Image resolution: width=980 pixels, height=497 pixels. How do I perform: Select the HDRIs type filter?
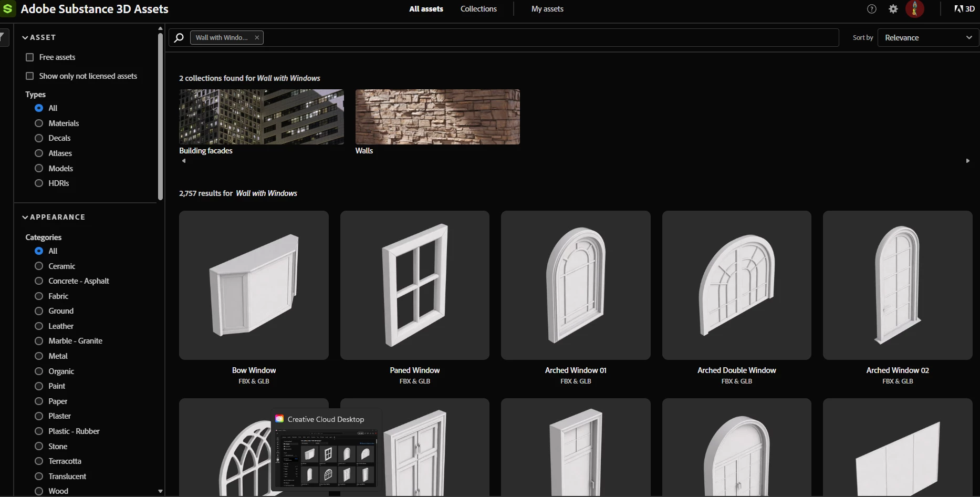39,183
